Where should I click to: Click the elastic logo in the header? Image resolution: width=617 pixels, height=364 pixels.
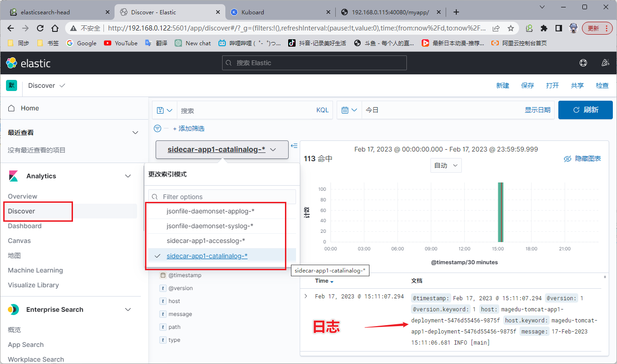[28, 63]
